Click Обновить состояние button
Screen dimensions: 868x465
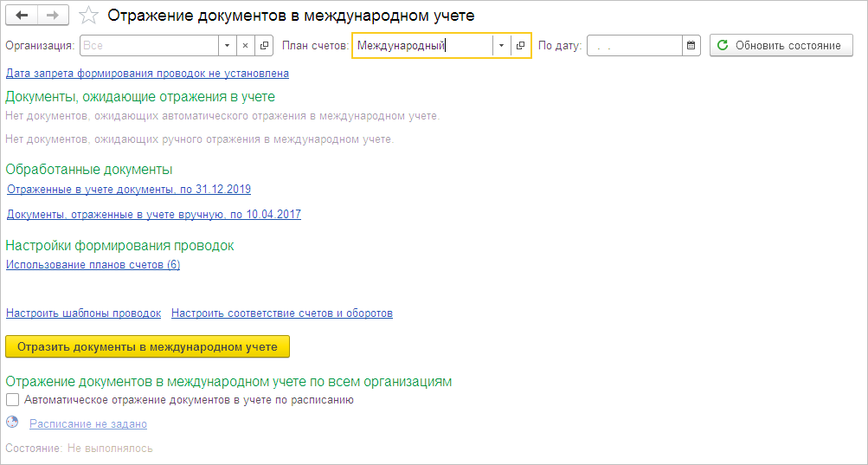781,46
